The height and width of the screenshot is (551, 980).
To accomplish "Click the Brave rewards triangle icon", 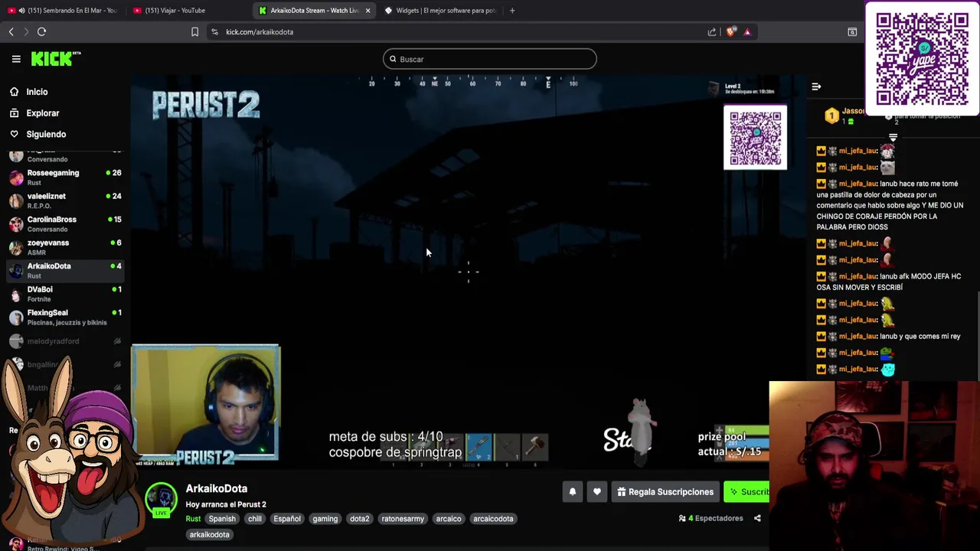I will click(747, 32).
